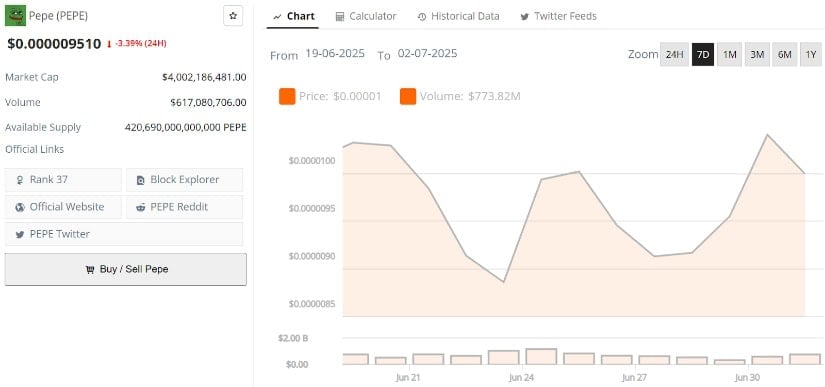Screen dimensions: 825x387
Task: Click the $0.0000090 y-axis label
Action: tap(312, 256)
